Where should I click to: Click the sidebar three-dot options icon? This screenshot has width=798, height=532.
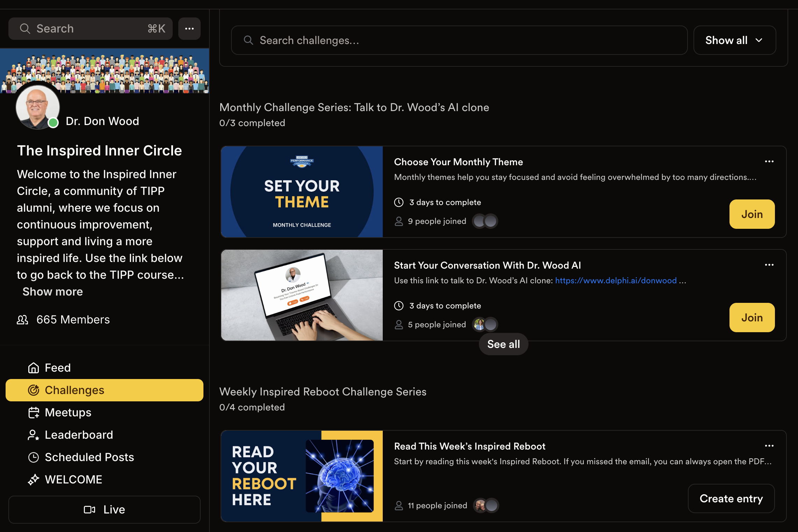click(189, 29)
